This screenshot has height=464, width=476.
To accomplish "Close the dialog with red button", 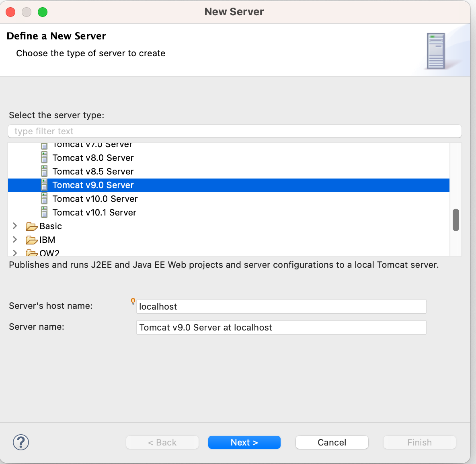I will point(10,12).
